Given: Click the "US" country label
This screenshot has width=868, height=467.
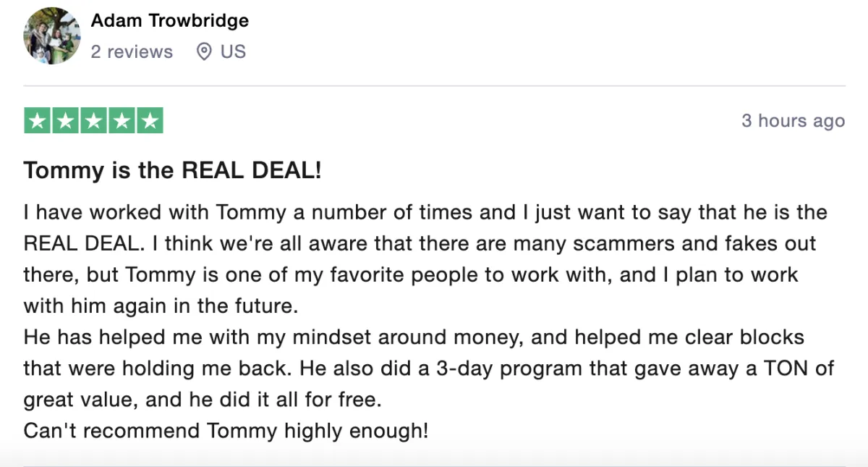Looking at the screenshot, I should pyautogui.click(x=233, y=52).
